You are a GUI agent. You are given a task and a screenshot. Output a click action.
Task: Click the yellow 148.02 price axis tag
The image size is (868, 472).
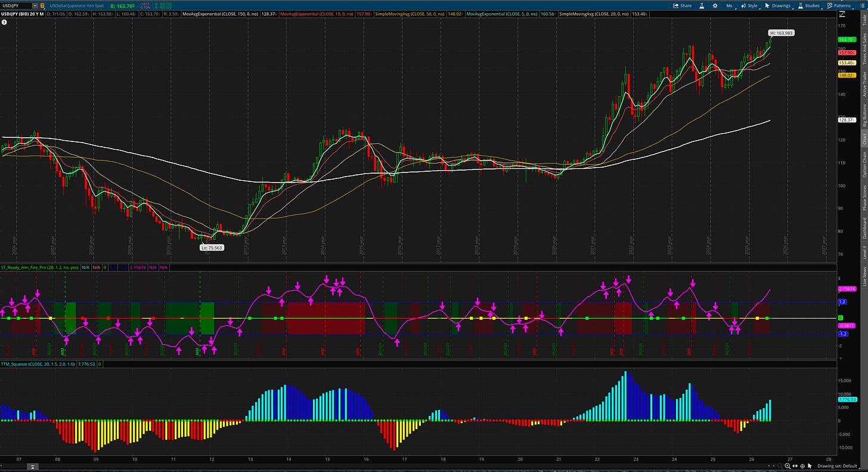[847, 75]
